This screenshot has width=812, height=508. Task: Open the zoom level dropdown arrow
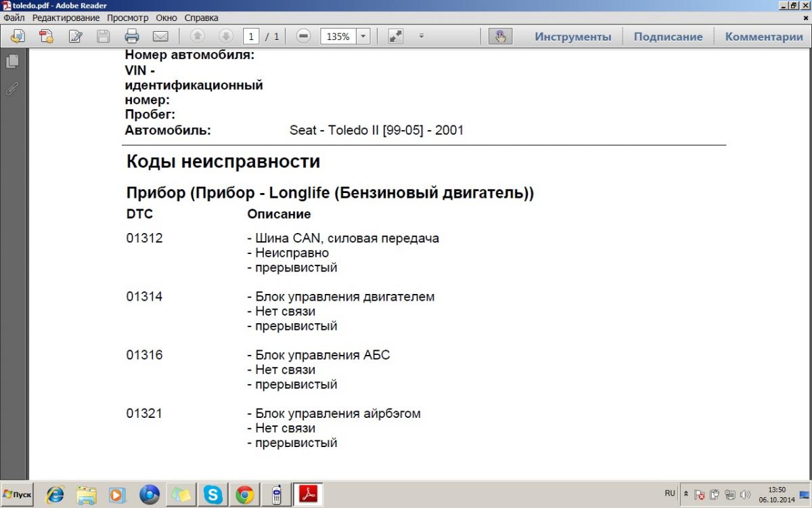[x=363, y=37]
